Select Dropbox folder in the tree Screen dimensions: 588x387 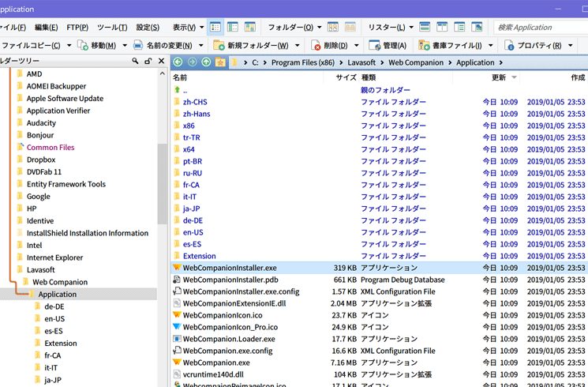click(41, 160)
